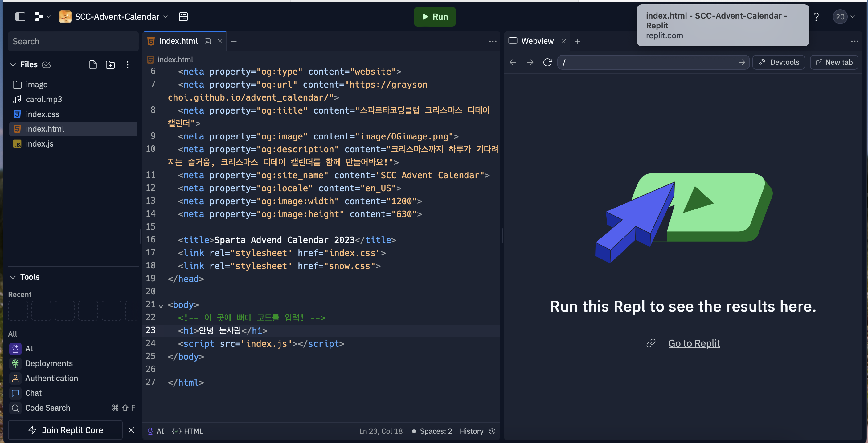Open the account avatar menu labeled 20
Image resolution: width=868 pixels, height=443 pixels.
[x=843, y=17]
